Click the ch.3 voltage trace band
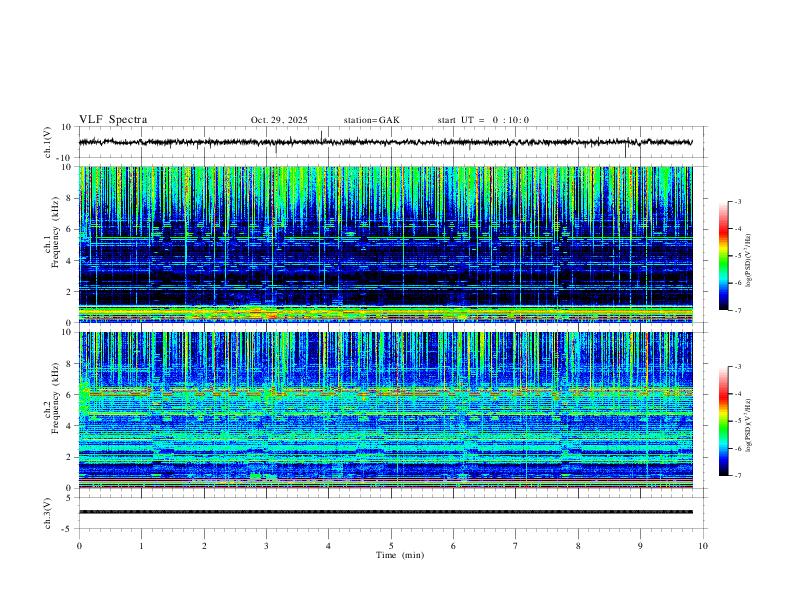The width and height of the screenshot is (792, 612). (x=385, y=512)
